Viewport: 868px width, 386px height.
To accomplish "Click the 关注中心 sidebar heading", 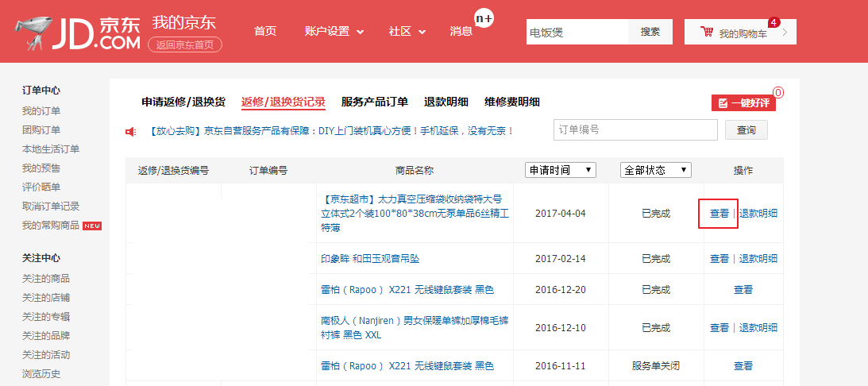I will (41, 258).
